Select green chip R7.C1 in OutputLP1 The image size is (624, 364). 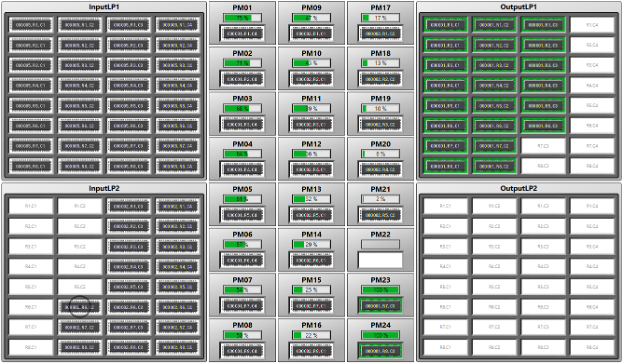point(445,146)
